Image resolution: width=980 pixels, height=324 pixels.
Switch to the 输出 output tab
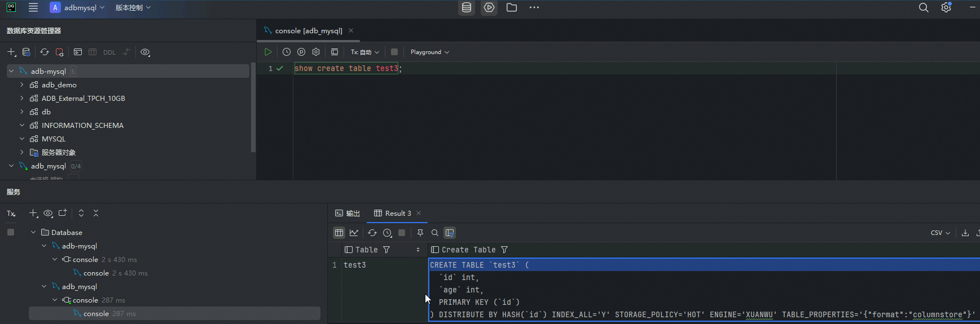[348, 213]
